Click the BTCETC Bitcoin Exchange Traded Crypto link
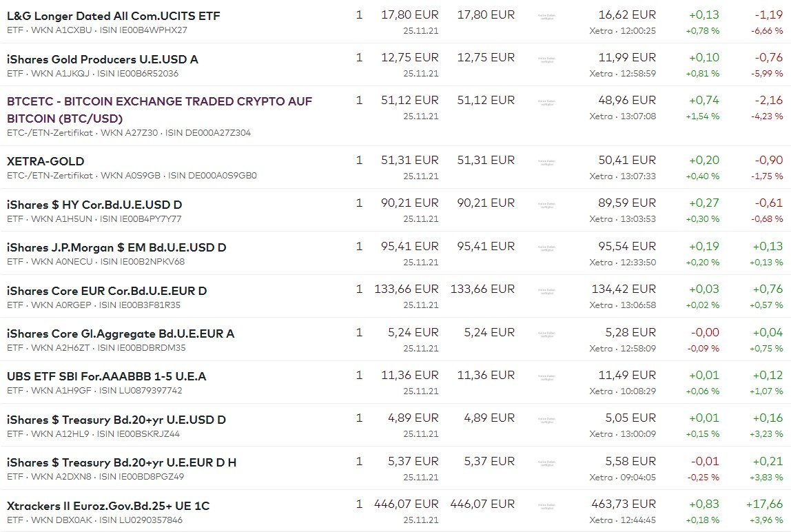Viewport: 791px width, 532px height. tap(159, 110)
